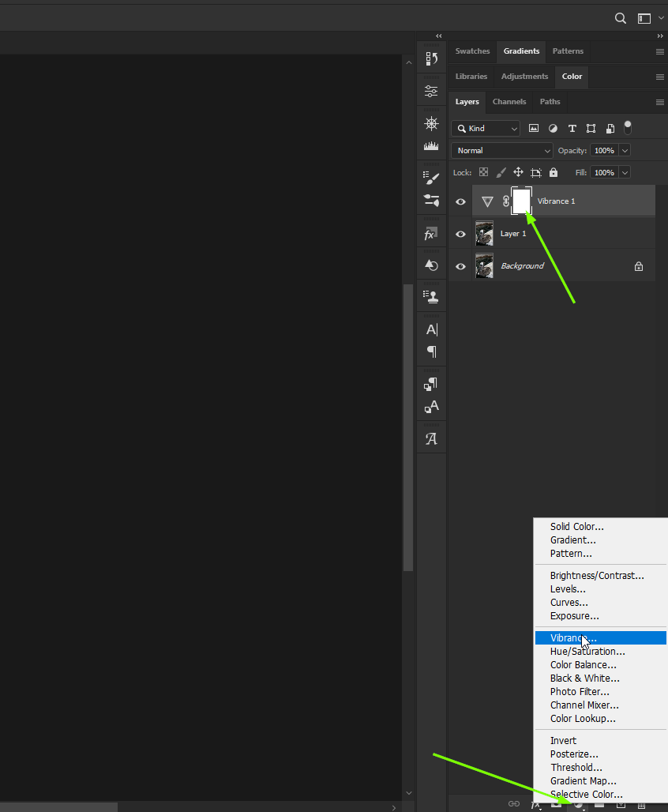Open the adjustment layer fx styles icon

535,806
